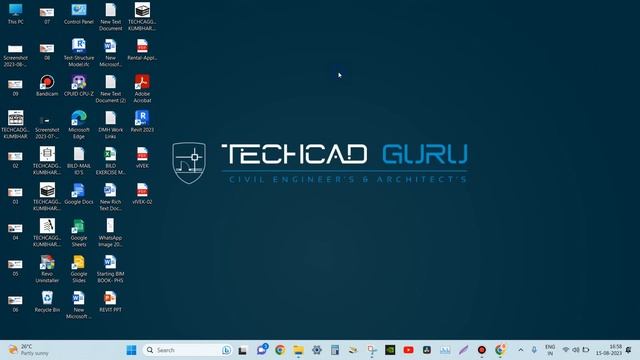Open Task View from the taskbar

(x=242, y=350)
